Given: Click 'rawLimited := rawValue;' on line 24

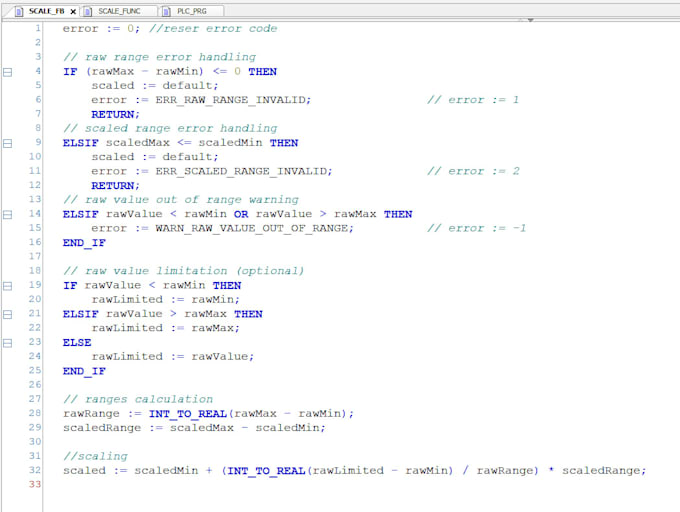Looking at the screenshot, I should (x=173, y=357).
